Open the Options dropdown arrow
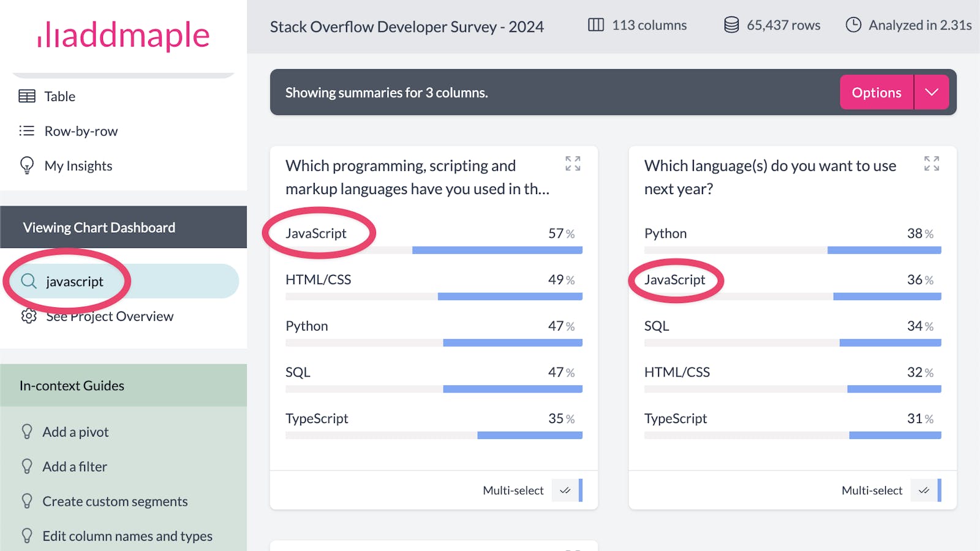The width and height of the screenshot is (980, 551). coord(932,92)
